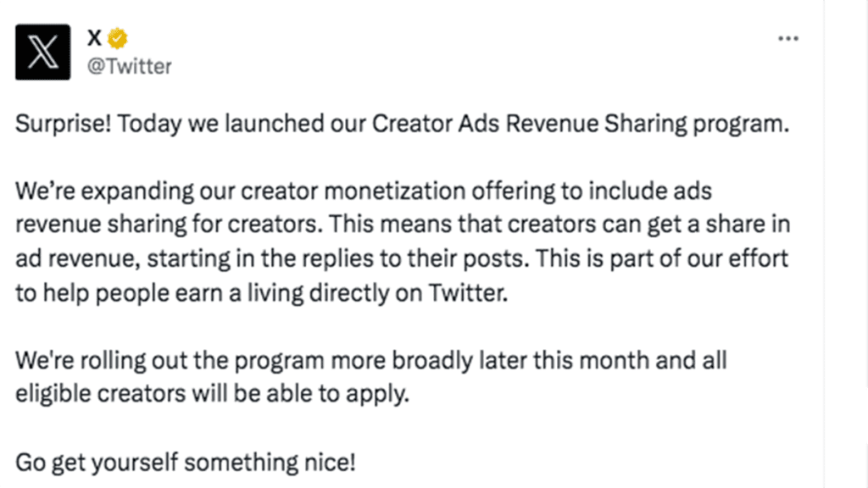Click the gold verified badge next to X
This screenshot has width=868, height=488.
point(117,39)
